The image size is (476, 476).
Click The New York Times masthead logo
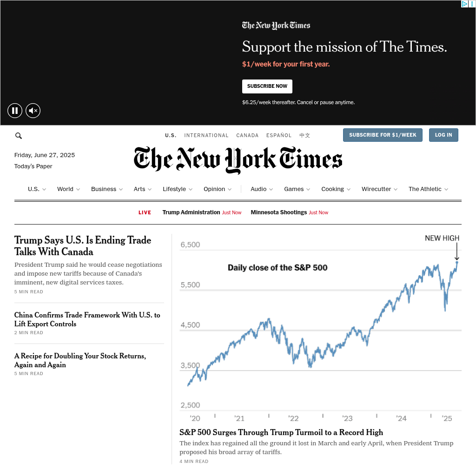coord(238,160)
